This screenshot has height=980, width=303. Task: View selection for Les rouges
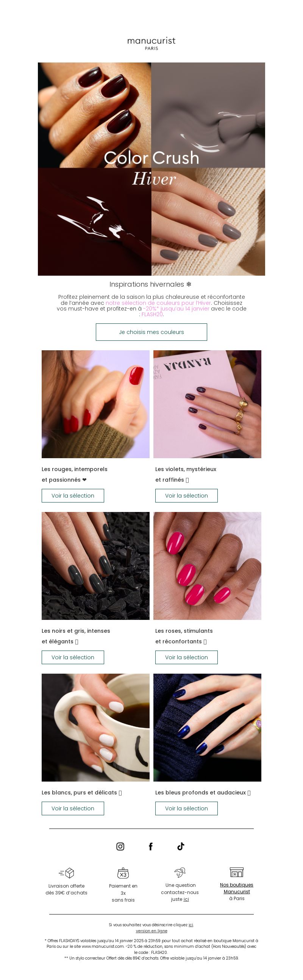73,496
